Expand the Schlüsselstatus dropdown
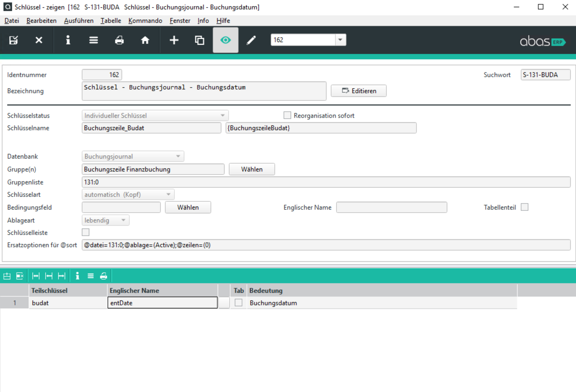576x392 pixels. coord(222,115)
